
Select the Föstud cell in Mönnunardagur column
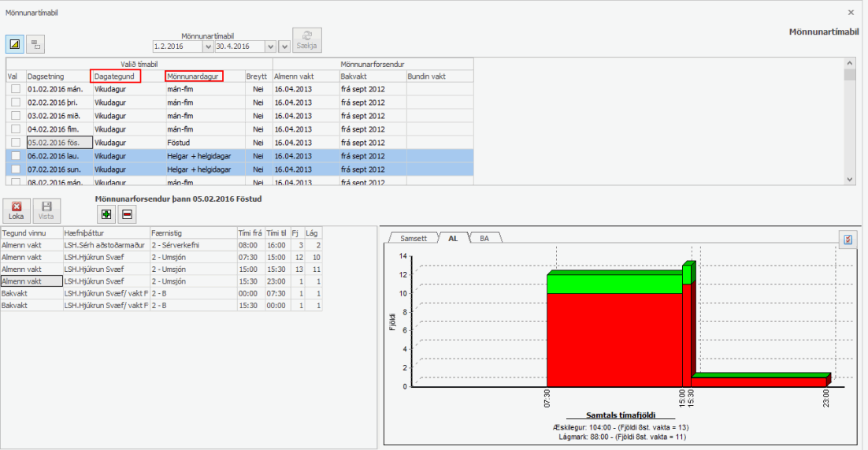click(205, 143)
